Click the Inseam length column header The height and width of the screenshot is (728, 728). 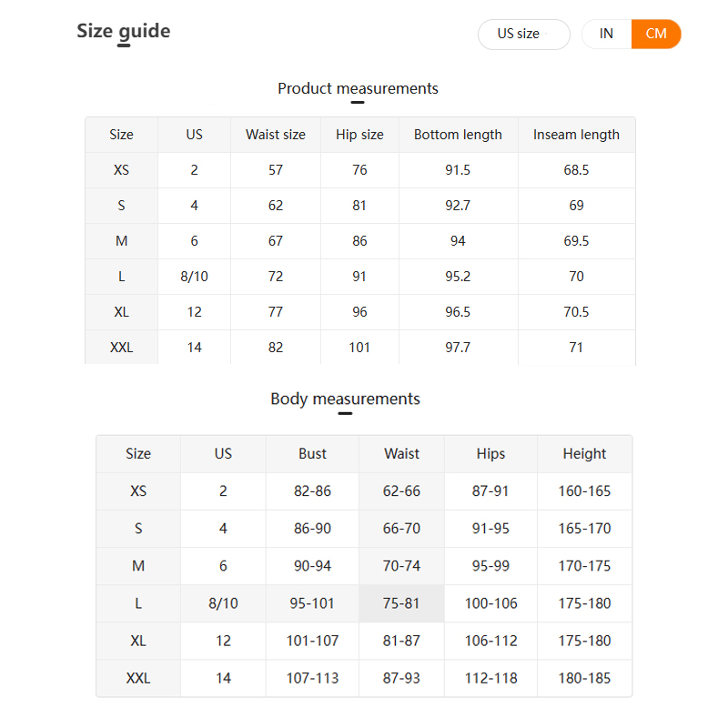[576, 135]
